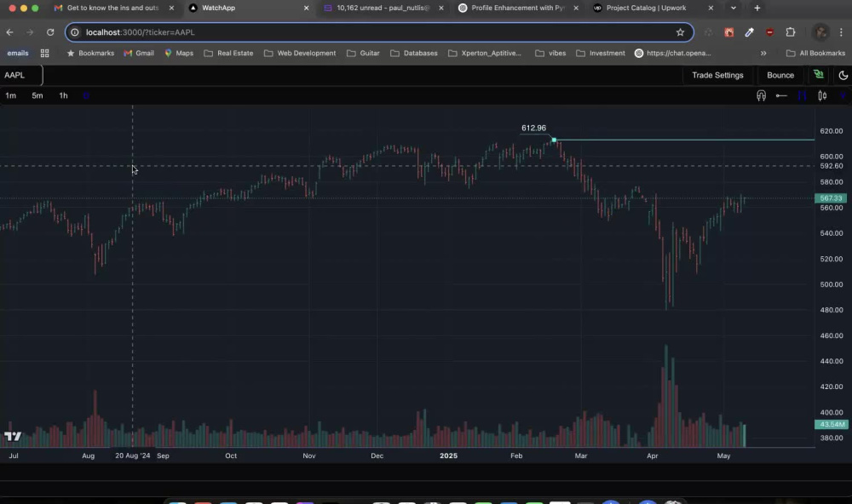Select the magnet snap tool icon
Image resolution: width=852 pixels, height=504 pixels.
pos(761,95)
